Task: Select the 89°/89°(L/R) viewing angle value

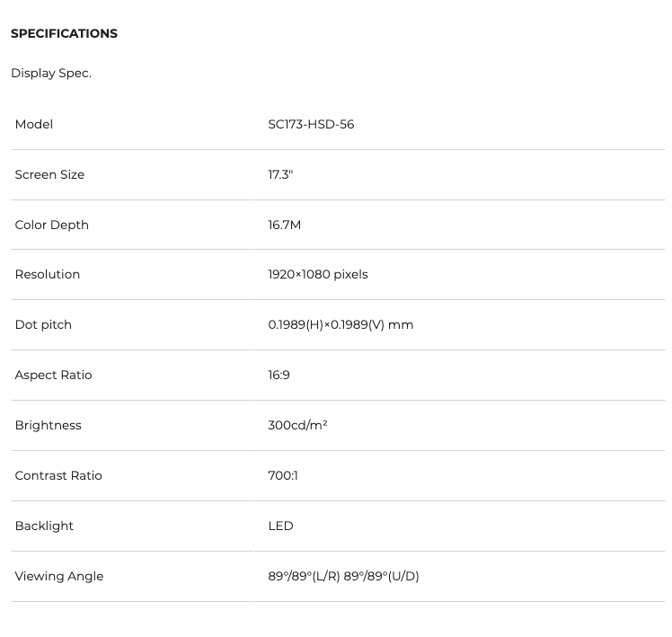Action: point(304,576)
